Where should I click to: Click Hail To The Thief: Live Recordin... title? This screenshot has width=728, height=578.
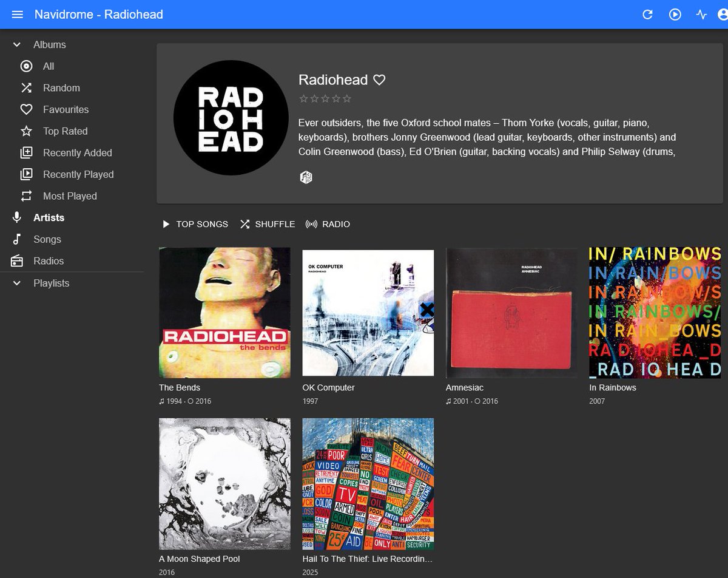[x=368, y=559]
